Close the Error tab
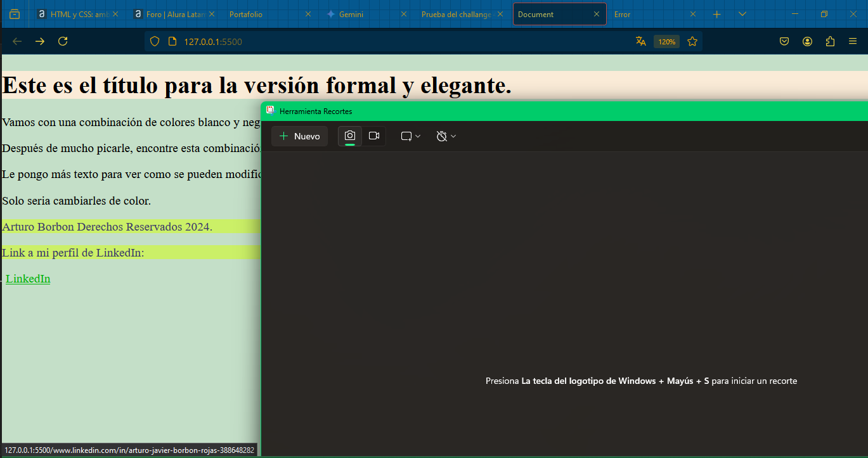Image resolution: width=868 pixels, height=458 pixels. 692,14
